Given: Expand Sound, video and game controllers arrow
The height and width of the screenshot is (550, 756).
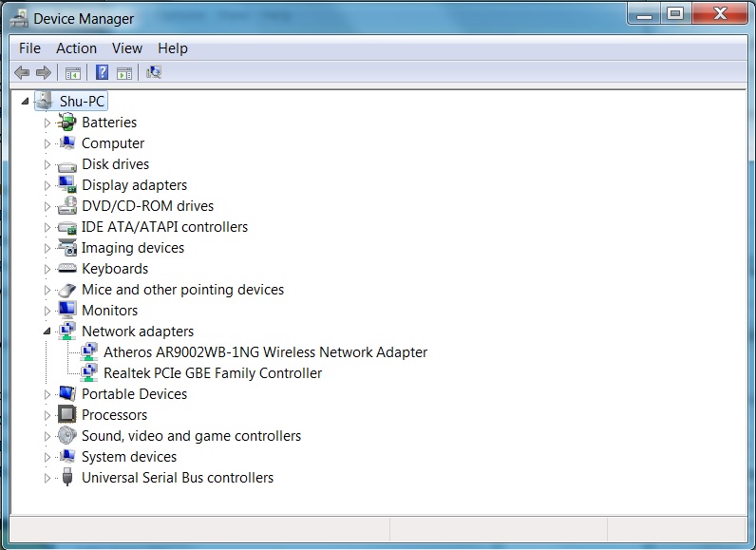Looking at the screenshot, I should (47, 436).
